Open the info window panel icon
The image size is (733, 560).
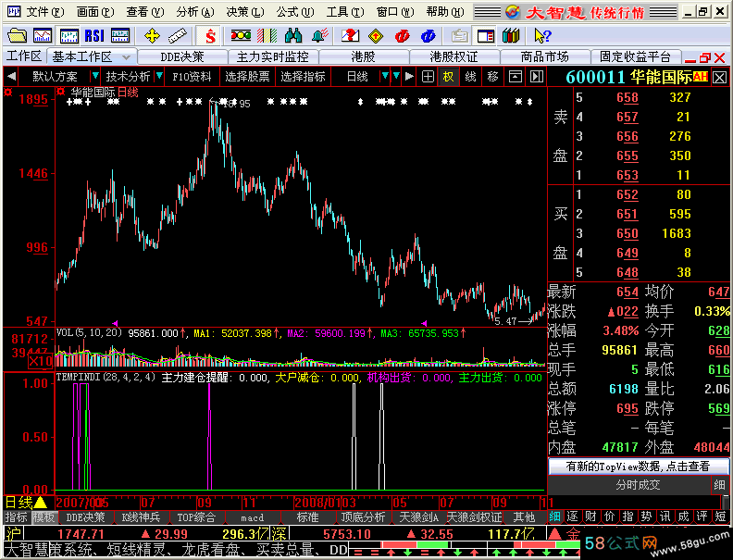click(486, 35)
